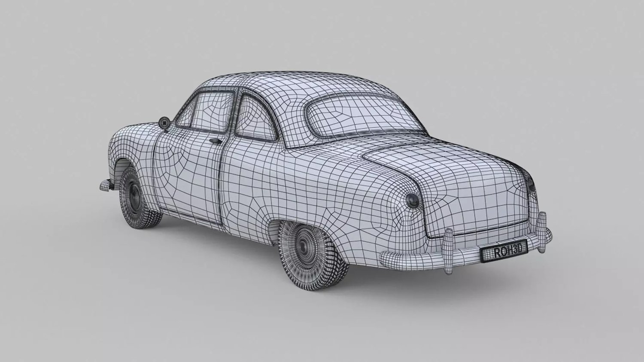Click the ROH3D license plate
644x362 pixels.
[x=503, y=253]
